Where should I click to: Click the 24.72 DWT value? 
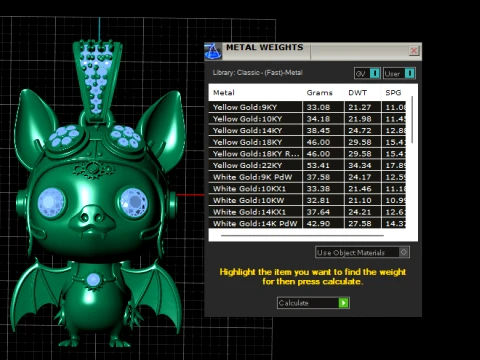point(360,130)
